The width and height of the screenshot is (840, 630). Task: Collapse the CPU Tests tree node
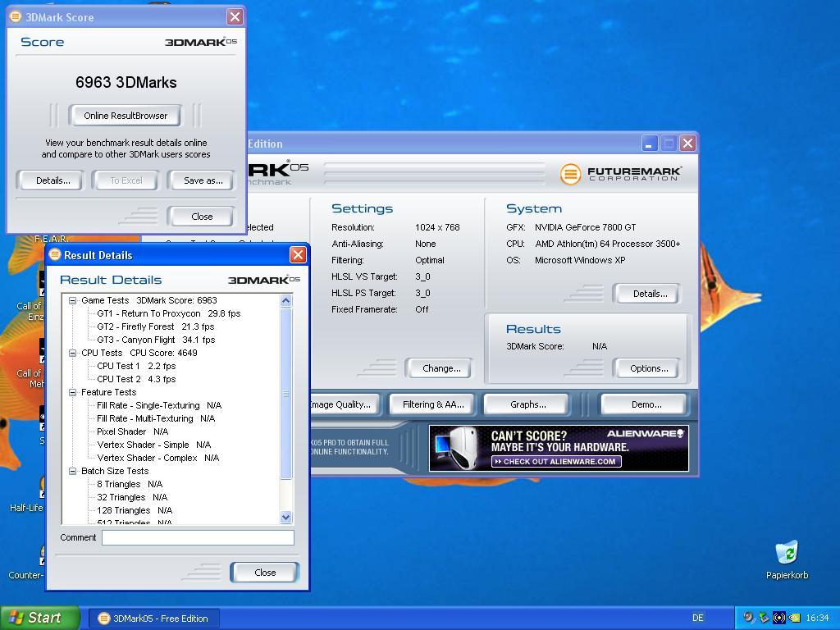[x=72, y=353]
